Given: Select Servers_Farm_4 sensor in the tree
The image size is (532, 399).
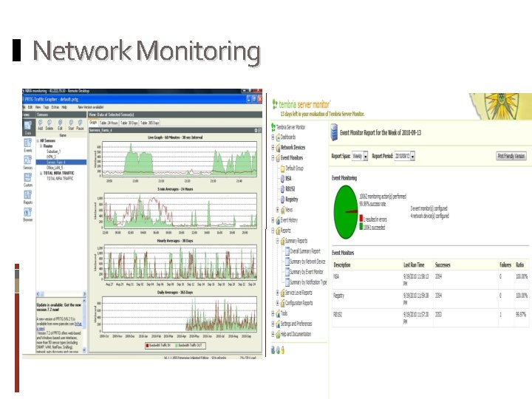Looking at the screenshot, I should pos(61,162).
